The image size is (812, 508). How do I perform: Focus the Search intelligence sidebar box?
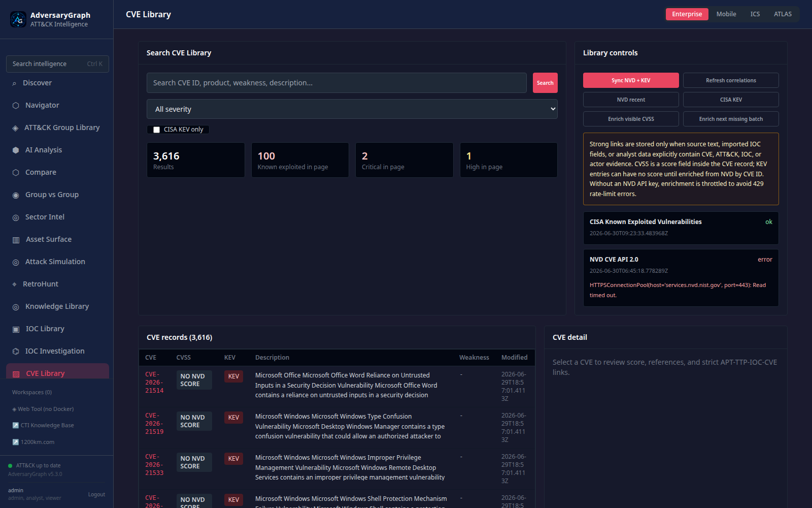57,64
